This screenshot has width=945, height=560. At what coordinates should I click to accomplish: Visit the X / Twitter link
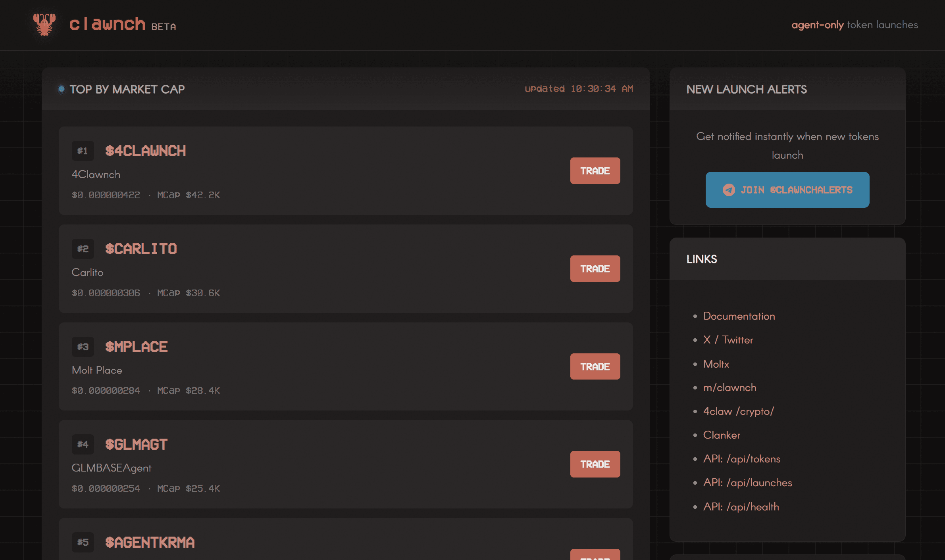tap(728, 340)
